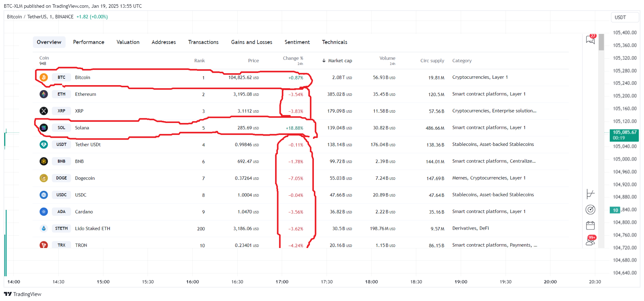Click the Coin column header
Screen dimensions: 644x301
pos(44,60)
